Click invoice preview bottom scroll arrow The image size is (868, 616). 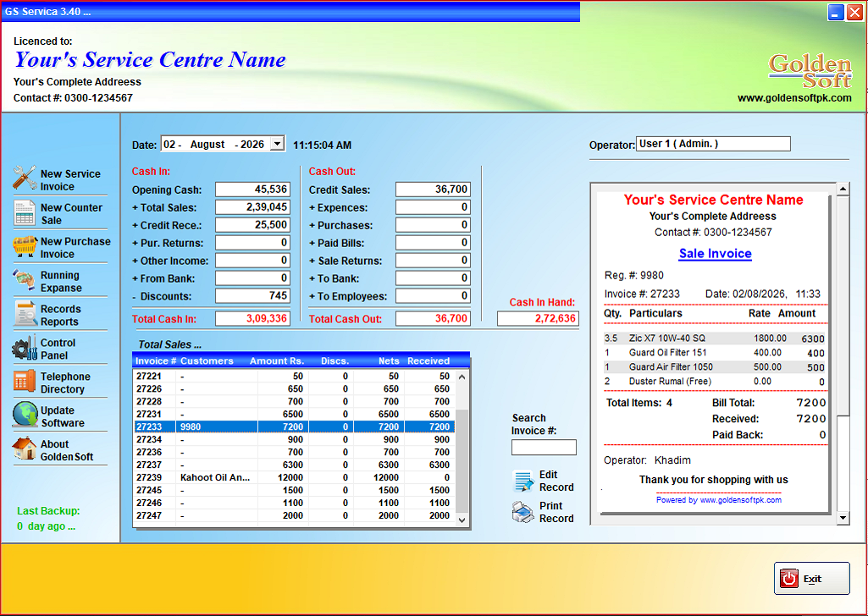pyautogui.click(x=843, y=518)
